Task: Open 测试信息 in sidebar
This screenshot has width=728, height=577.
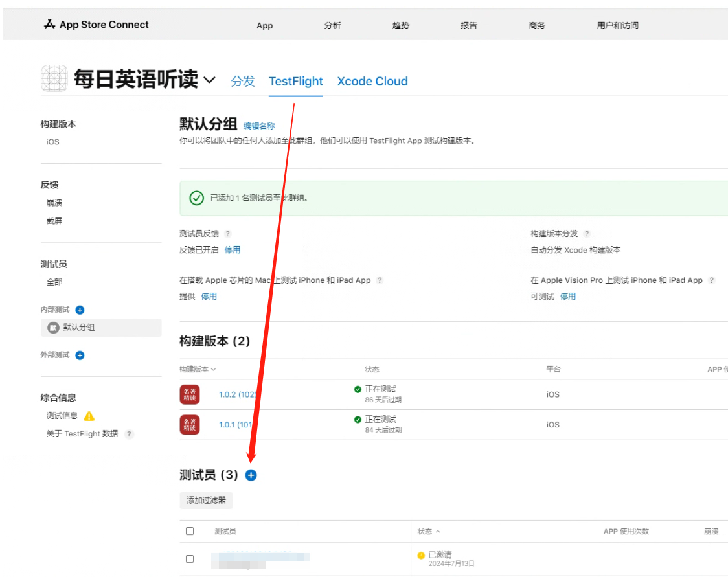Action: pos(62,416)
